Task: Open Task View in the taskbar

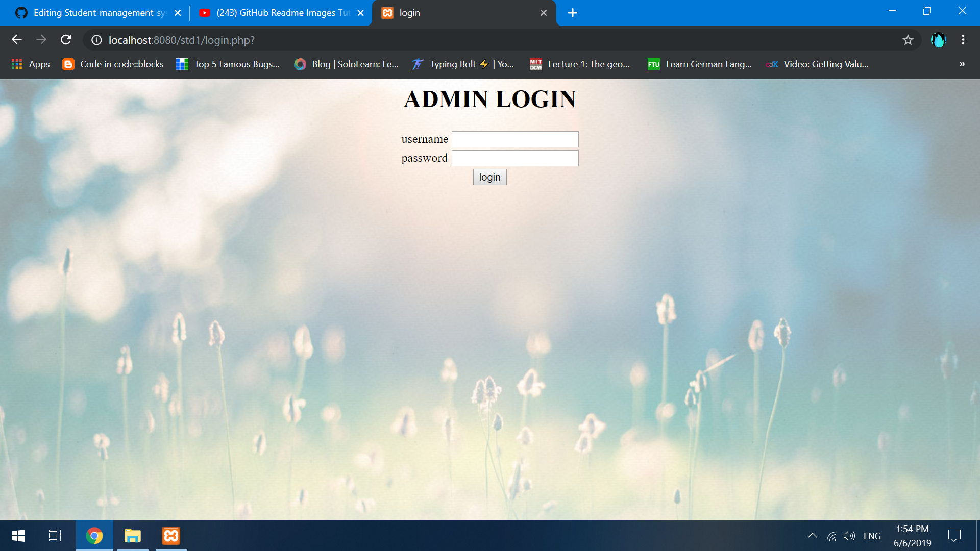Action: 54,536
